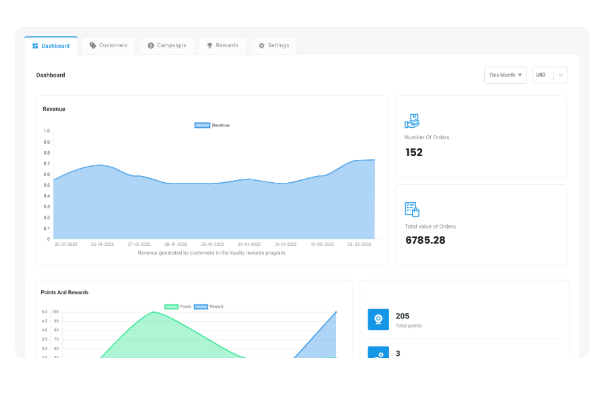
Task: Toggle the Revenue legend series
Action: tap(212, 125)
